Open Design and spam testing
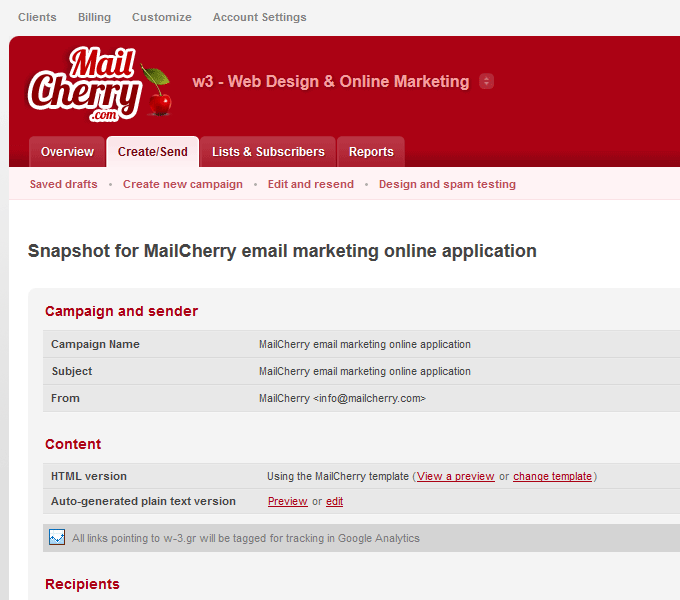Image resolution: width=680 pixels, height=600 pixels. [x=447, y=184]
